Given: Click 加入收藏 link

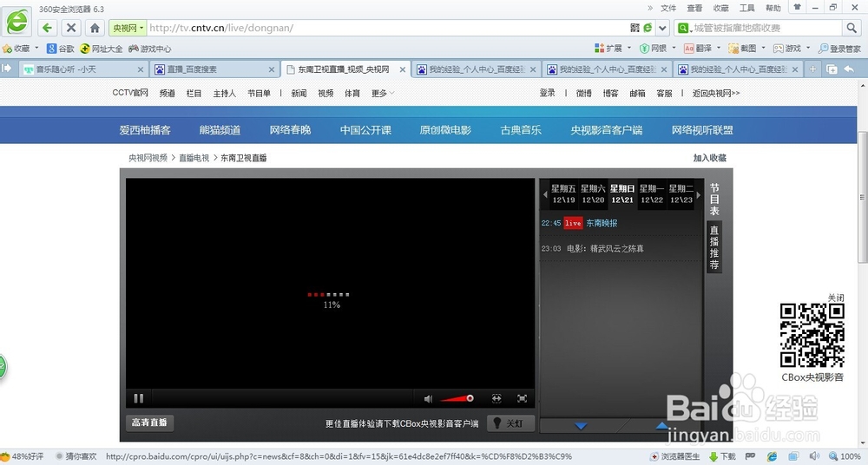Looking at the screenshot, I should [710, 158].
